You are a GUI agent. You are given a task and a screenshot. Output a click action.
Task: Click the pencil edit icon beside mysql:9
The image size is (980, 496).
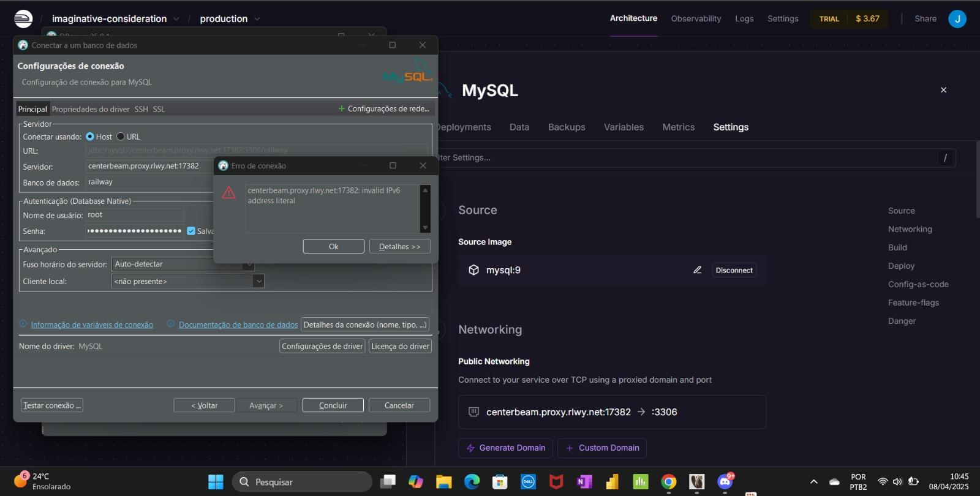click(x=697, y=270)
